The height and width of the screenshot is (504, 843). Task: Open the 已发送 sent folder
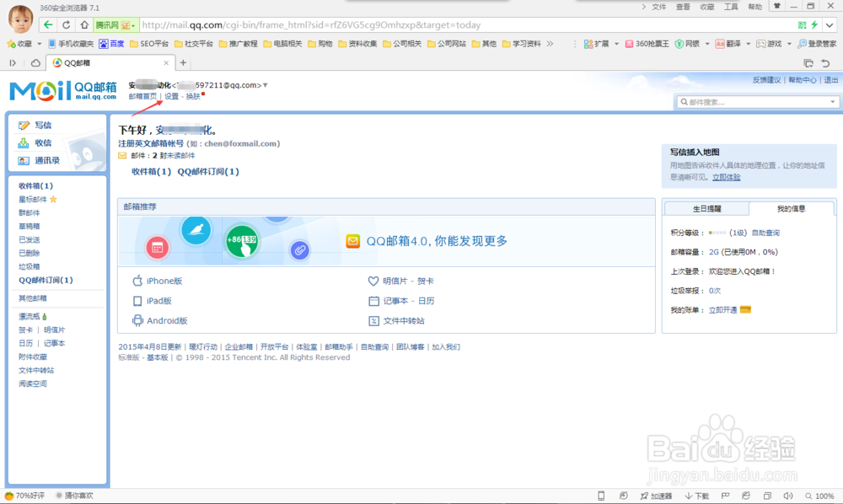29,239
